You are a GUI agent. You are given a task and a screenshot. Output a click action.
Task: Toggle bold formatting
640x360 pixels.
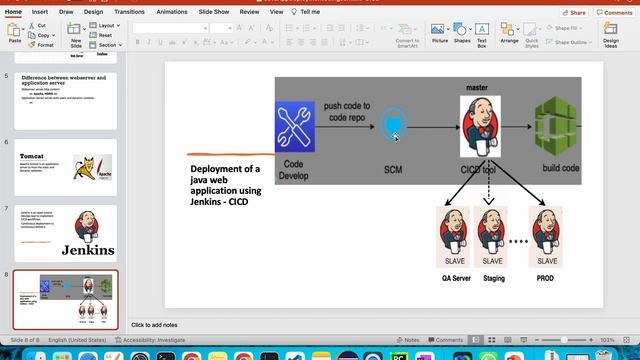tap(138, 42)
